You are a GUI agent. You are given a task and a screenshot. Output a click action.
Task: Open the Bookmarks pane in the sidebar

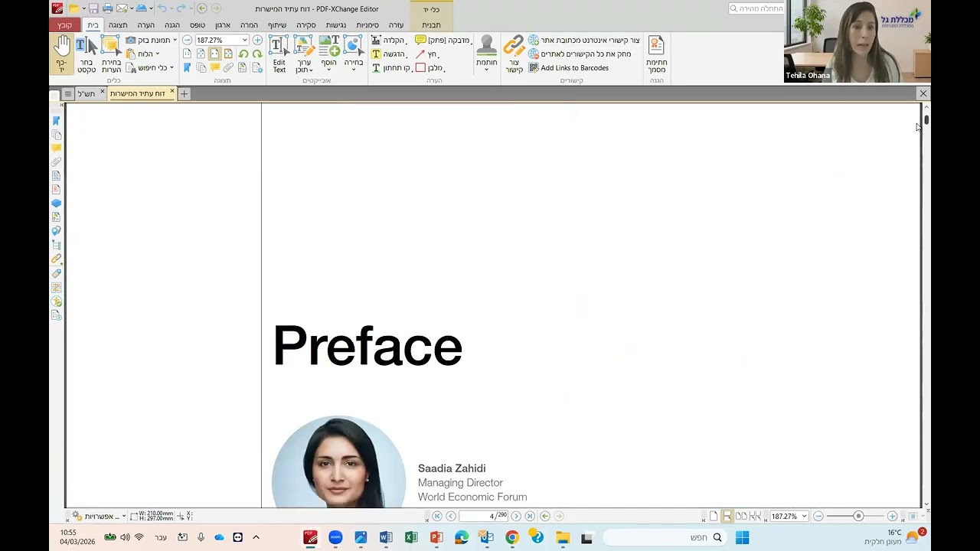click(56, 120)
